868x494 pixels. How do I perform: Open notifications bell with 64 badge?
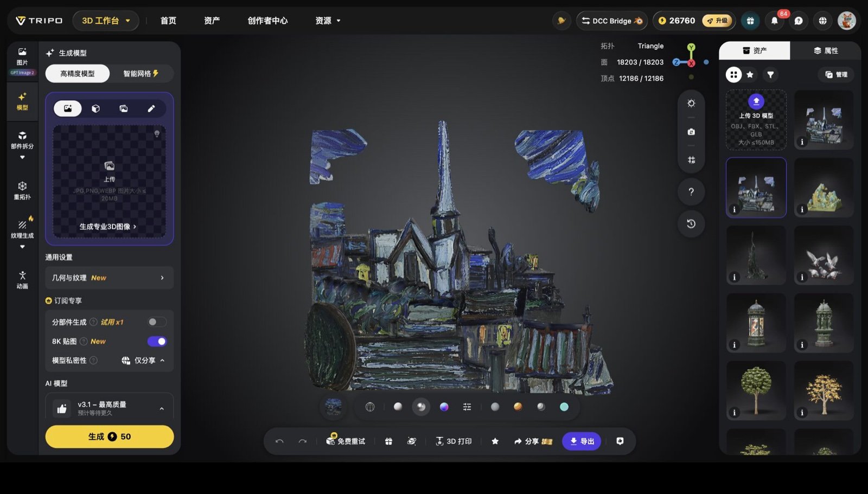[775, 21]
